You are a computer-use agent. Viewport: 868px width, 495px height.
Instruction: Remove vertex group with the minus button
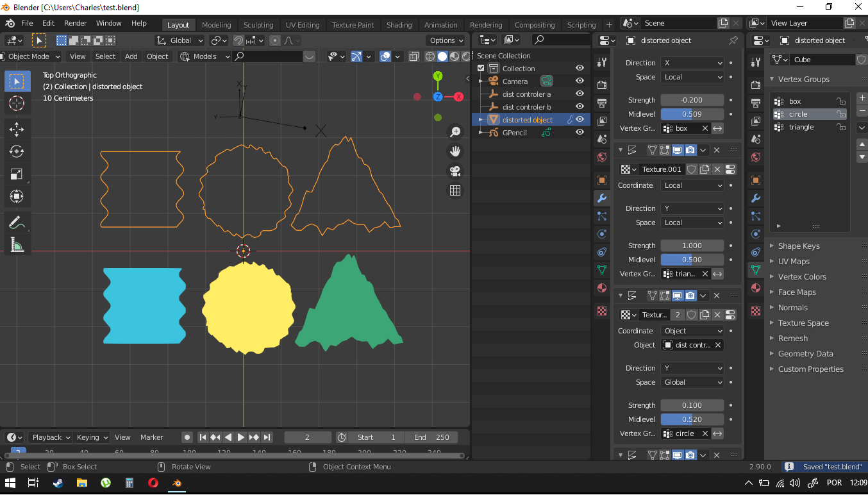click(862, 111)
